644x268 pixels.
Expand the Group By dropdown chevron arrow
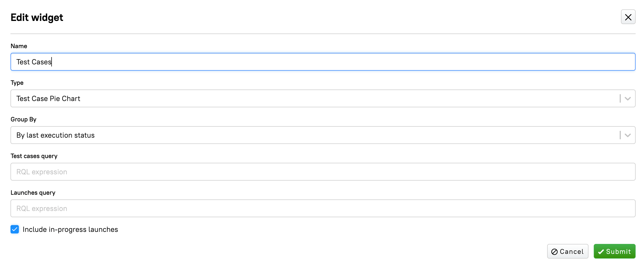(628, 135)
